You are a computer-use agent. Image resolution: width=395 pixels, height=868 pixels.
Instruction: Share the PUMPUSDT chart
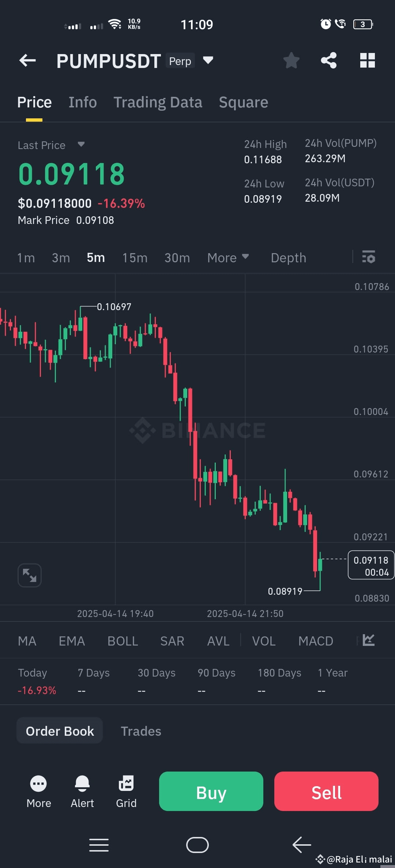[329, 60]
